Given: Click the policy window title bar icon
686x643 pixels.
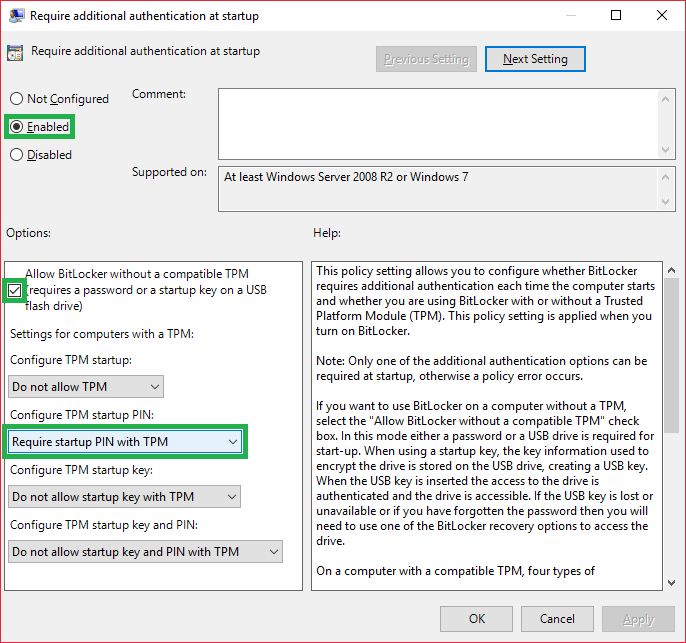Looking at the screenshot, I should coord(17,16).
